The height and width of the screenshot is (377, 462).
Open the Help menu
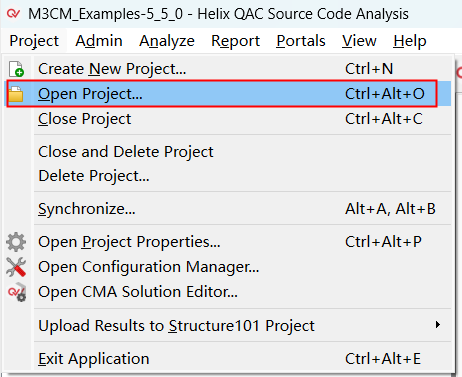click(409, 41)
